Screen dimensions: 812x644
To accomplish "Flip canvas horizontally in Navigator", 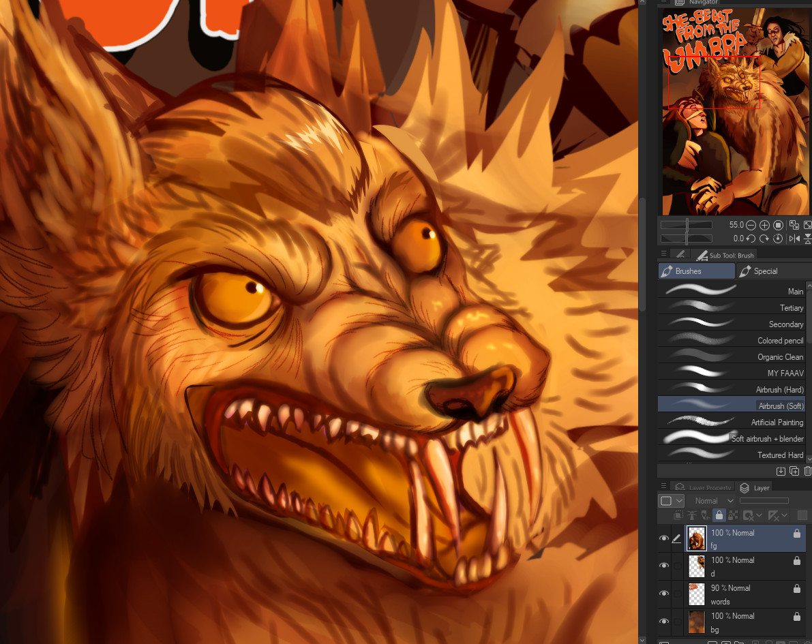I will click(794, 239).
